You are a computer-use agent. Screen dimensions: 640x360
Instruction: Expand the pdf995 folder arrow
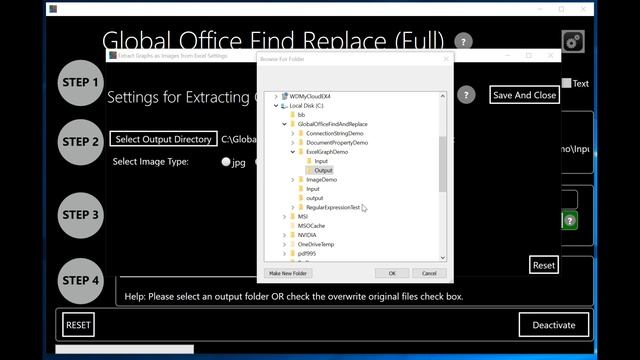click(x=284, y=253)
